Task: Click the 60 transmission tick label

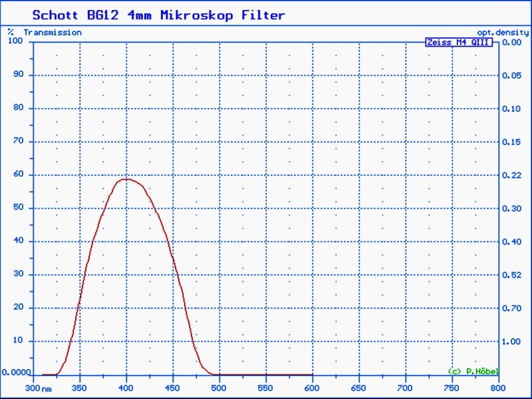Action: point(18,174)
